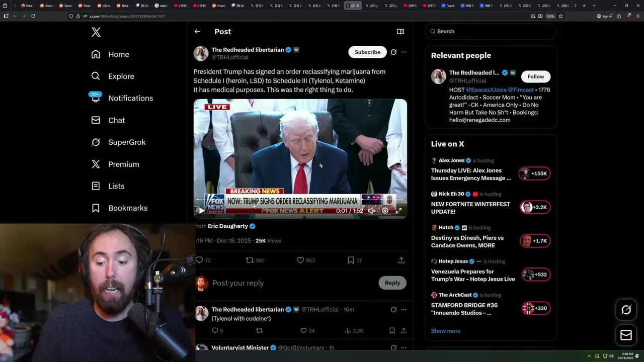Open @Timcast mention link

click(x=521, y=90)
